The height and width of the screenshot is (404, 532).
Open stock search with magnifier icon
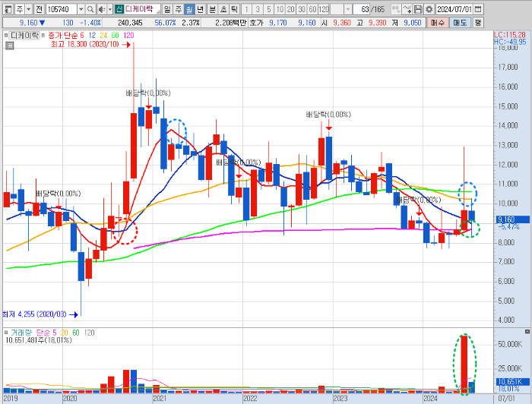pyautogui.click(x=90, y=9)
